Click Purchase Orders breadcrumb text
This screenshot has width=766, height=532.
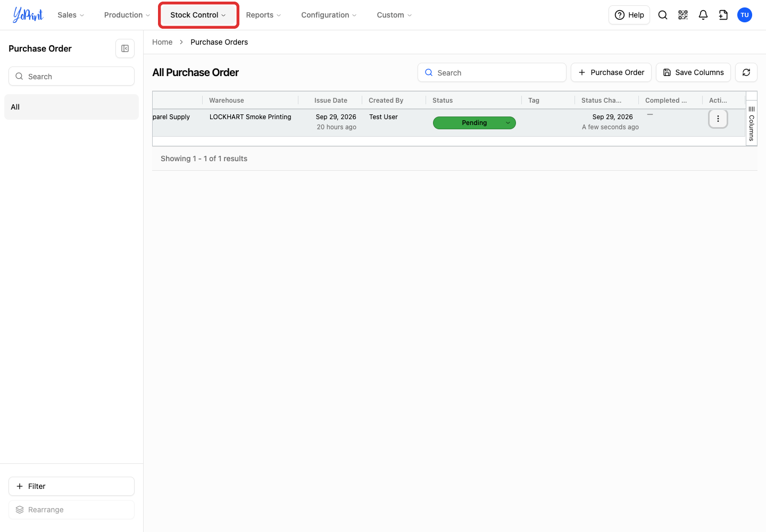point(219,42)
